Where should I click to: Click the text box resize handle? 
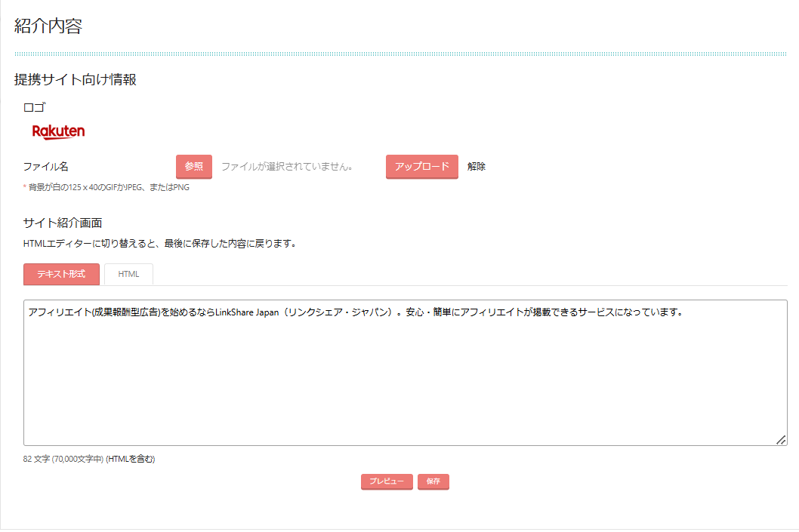coord(781,440)
